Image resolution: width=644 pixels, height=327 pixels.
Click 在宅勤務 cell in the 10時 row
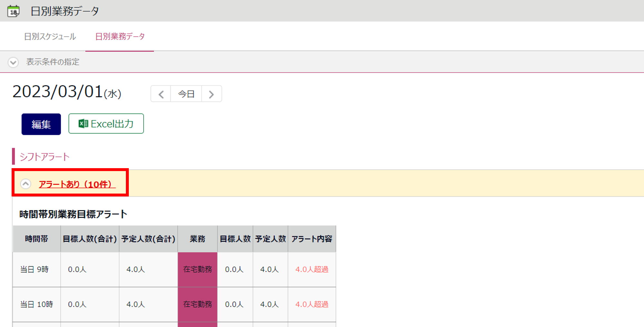click(198, 304)
